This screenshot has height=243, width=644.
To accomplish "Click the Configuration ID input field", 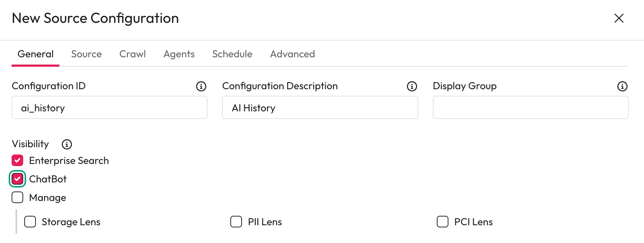I will 109,108.
